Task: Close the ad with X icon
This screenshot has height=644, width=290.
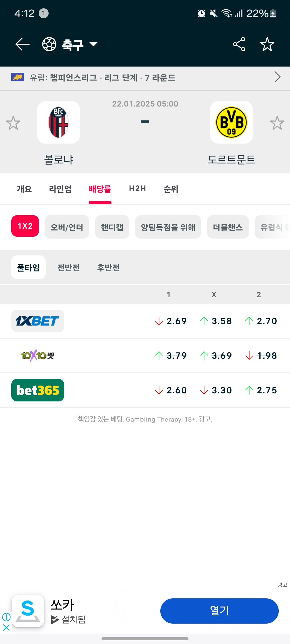Action: pyautogui.click(x=6, y=627)
